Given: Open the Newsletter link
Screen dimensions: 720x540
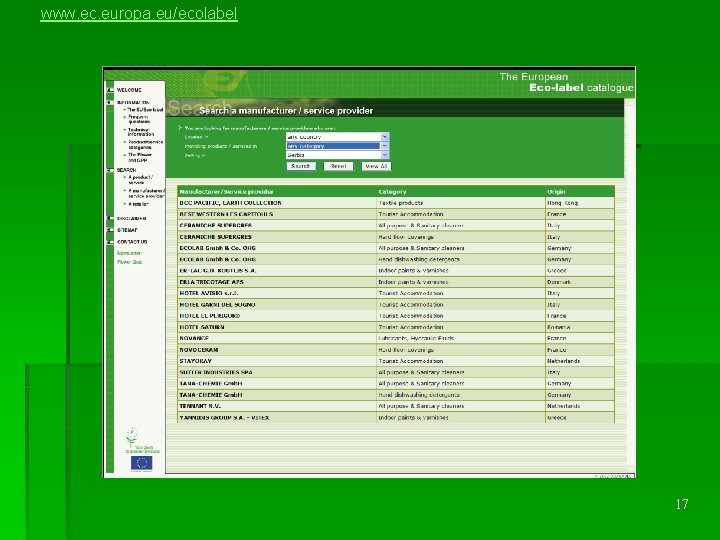Looking at the screenshot, I should (x=129, y=253).
